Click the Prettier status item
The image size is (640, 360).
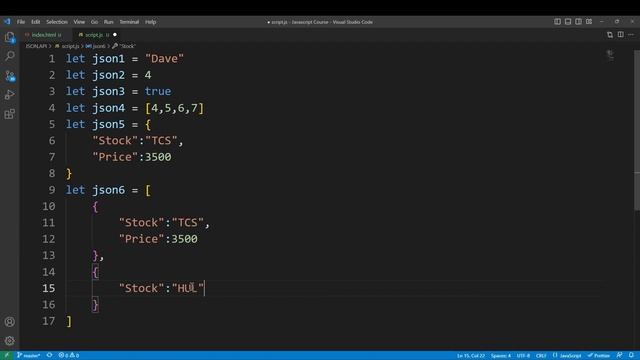[x=599, y=356]
